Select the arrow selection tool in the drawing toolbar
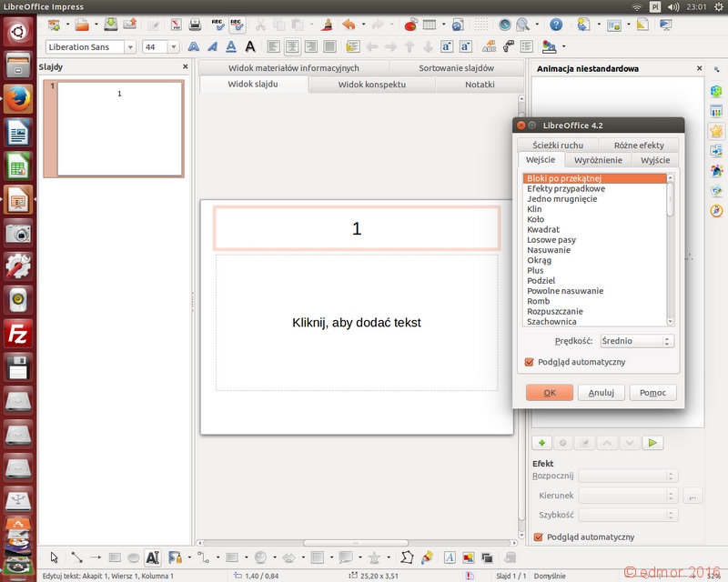 [54, 557]
